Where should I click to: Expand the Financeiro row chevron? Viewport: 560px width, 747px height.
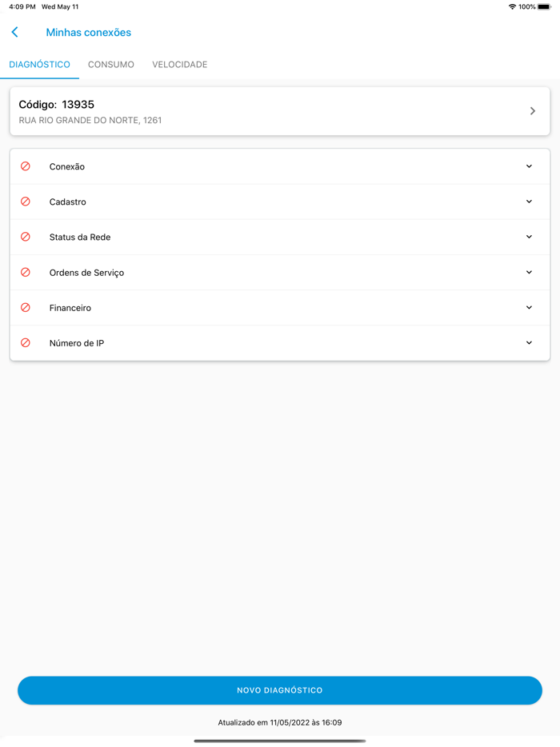529,307
